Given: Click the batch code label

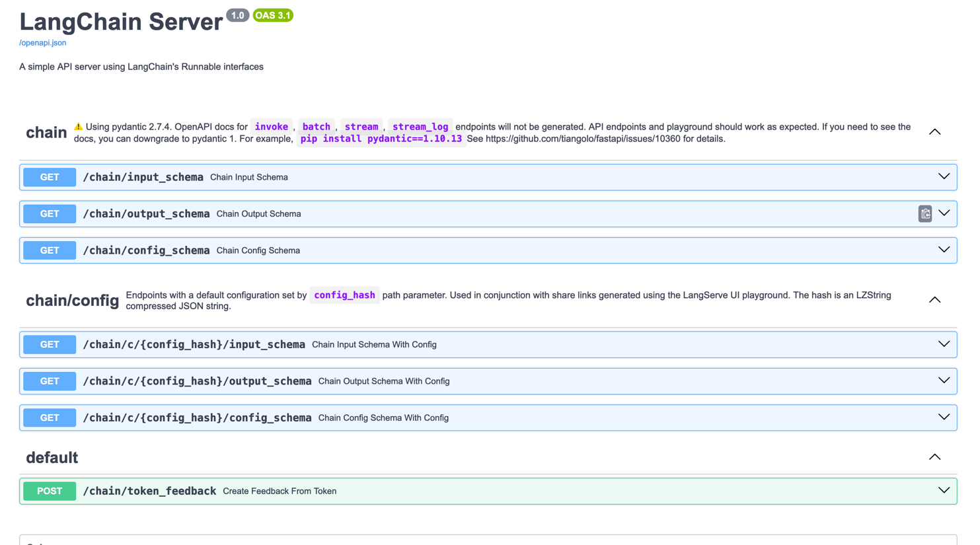Looking at the screenshot, I should [x=317, y=127].
